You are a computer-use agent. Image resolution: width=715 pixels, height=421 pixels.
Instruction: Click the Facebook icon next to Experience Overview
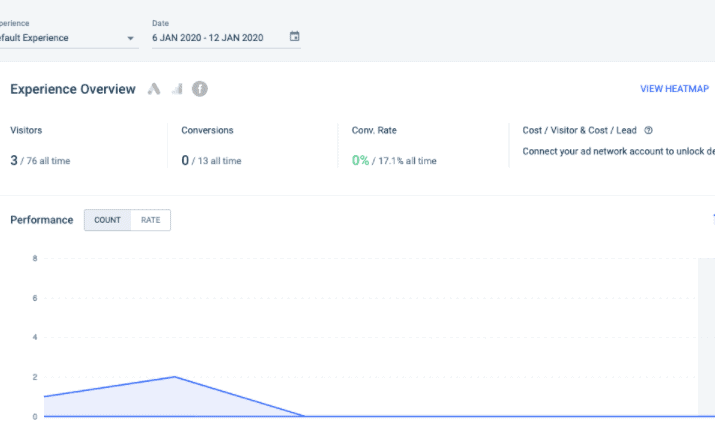[x=200, y=89]
